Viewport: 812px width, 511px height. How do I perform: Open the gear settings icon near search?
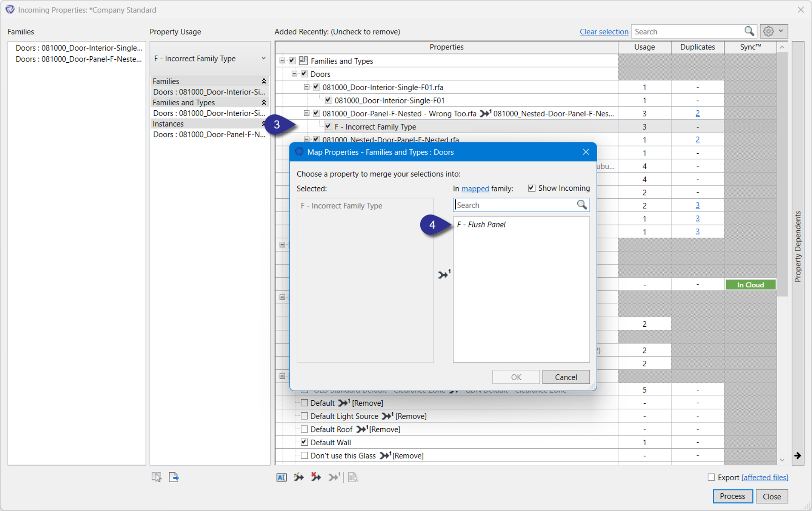click(768, 31)
